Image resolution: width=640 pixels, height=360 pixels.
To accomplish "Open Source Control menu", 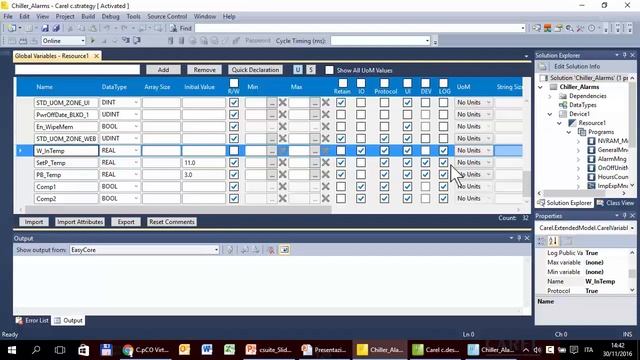I will [x=167, y=16].
